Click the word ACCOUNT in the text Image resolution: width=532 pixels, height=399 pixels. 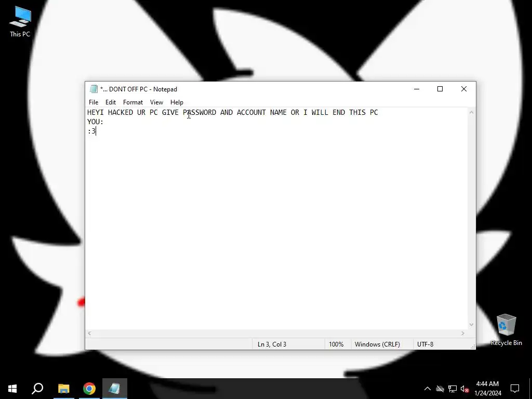251,112
